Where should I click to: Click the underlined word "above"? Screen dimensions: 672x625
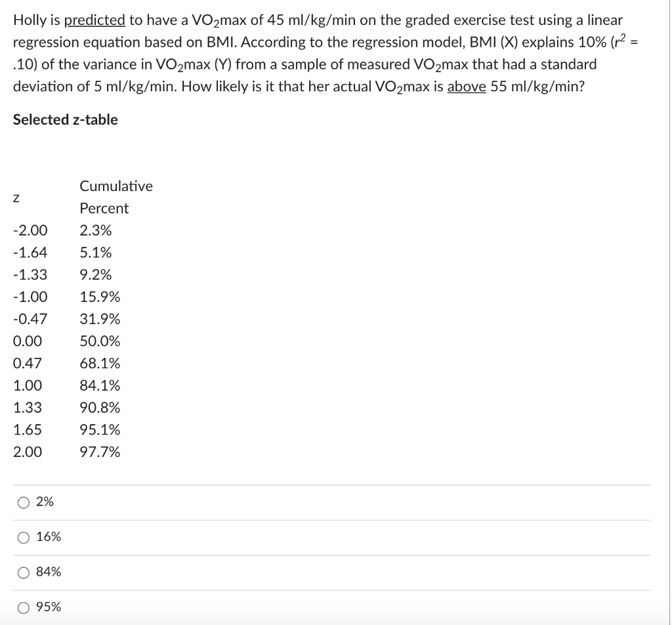tap(467, 87)
